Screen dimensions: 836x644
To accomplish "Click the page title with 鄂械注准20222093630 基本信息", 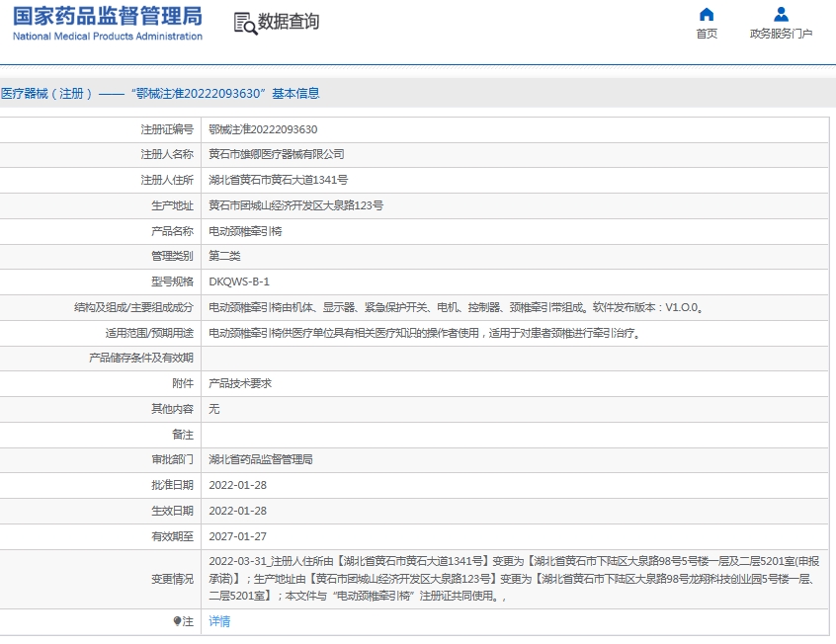I will (x=160, y=93).
